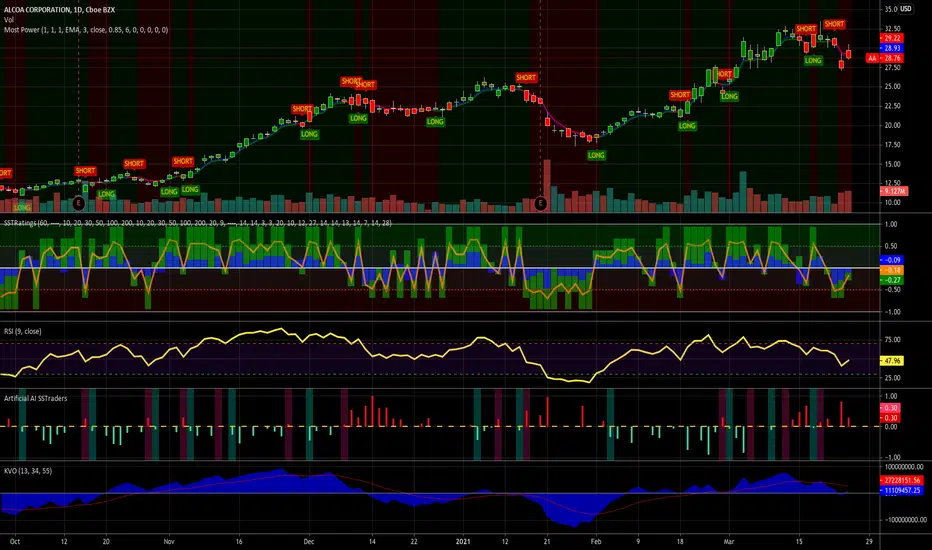The image size is (932, 550).
Task: Click the Oct label on the time axis
Action: click(x=15, y=542)
